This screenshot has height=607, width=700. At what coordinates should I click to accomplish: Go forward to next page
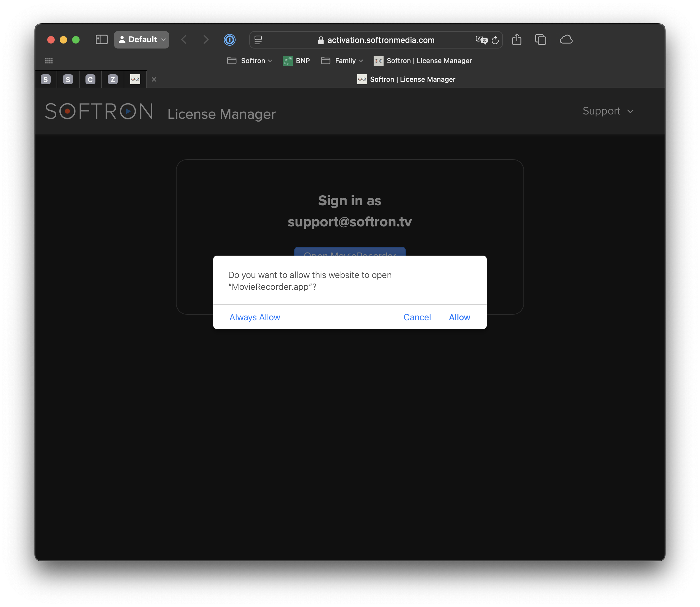pos(205,39)
